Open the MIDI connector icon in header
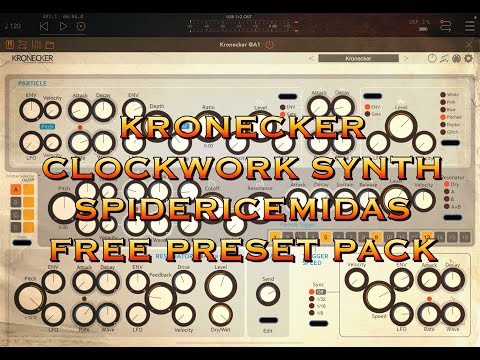480x360 pixels. (x=456, y=59)
